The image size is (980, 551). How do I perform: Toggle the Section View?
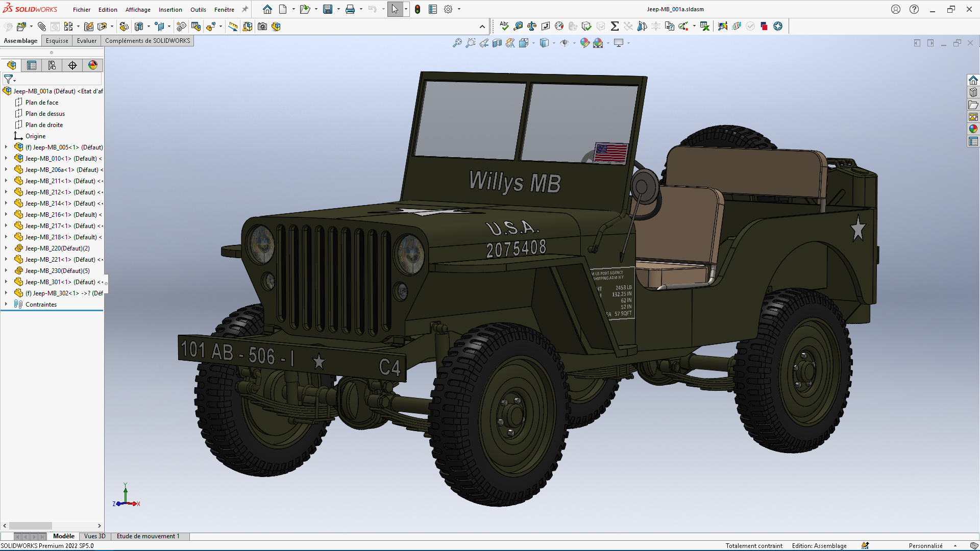click(497, 43)
